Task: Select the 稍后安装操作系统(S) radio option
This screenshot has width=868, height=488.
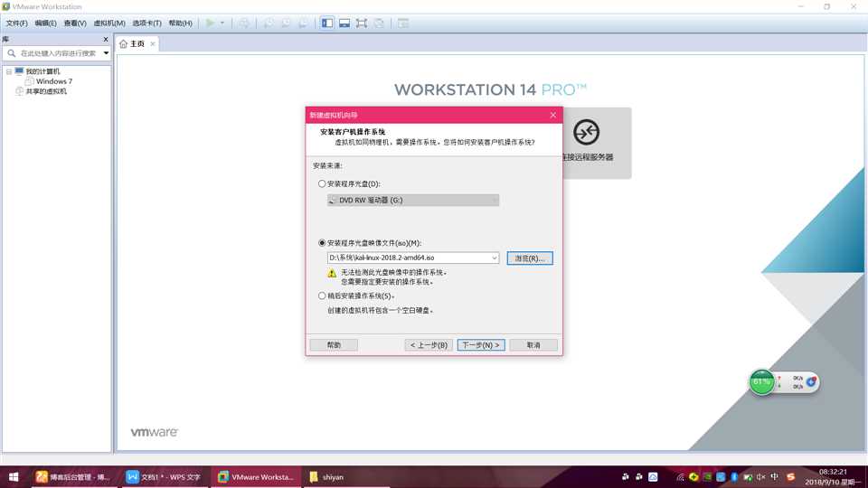Action: pos(322,296)
